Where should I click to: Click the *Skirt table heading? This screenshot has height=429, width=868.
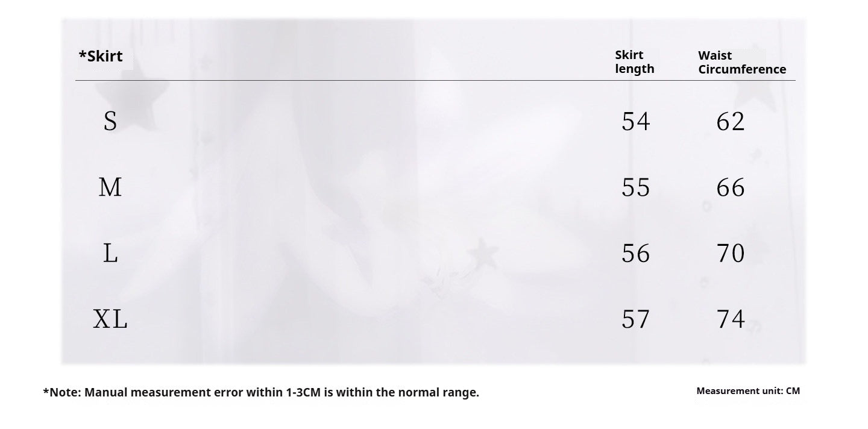click(x=101, y=56)
